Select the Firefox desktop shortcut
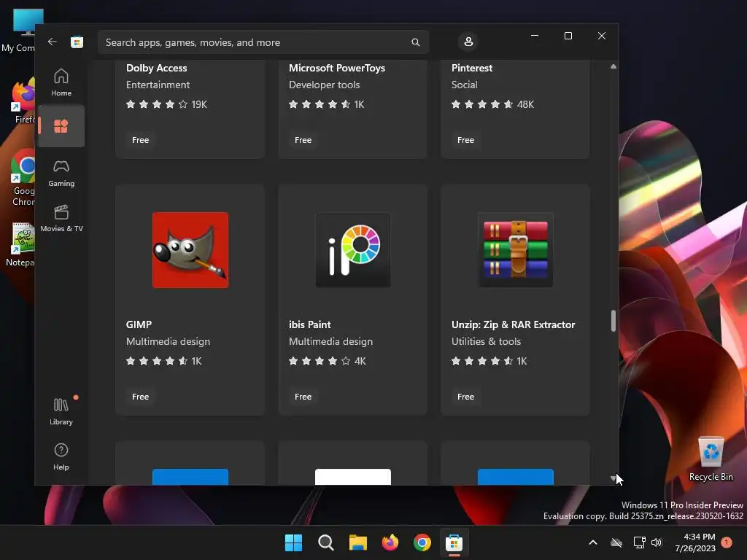Screen dimensions: 747x560 tap(23, 102)
